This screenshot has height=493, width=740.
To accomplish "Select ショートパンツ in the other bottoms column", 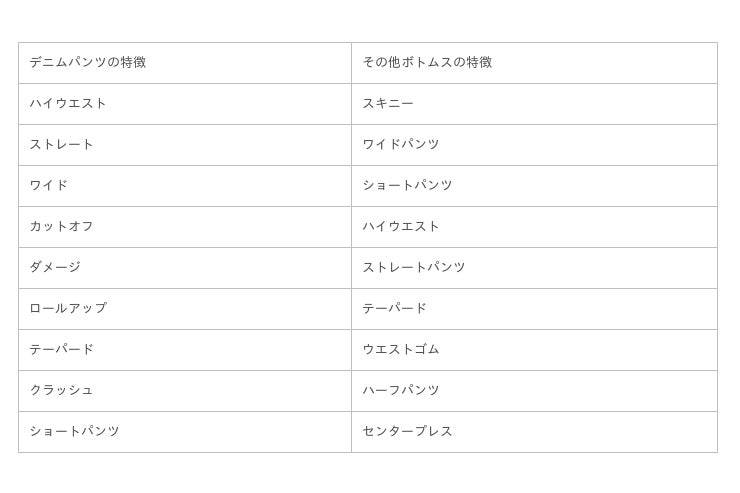I will tap(407, 185).
